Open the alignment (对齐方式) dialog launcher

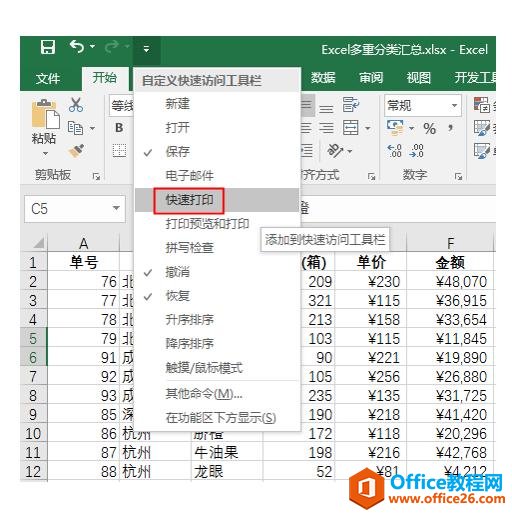(x=371, y=177)
